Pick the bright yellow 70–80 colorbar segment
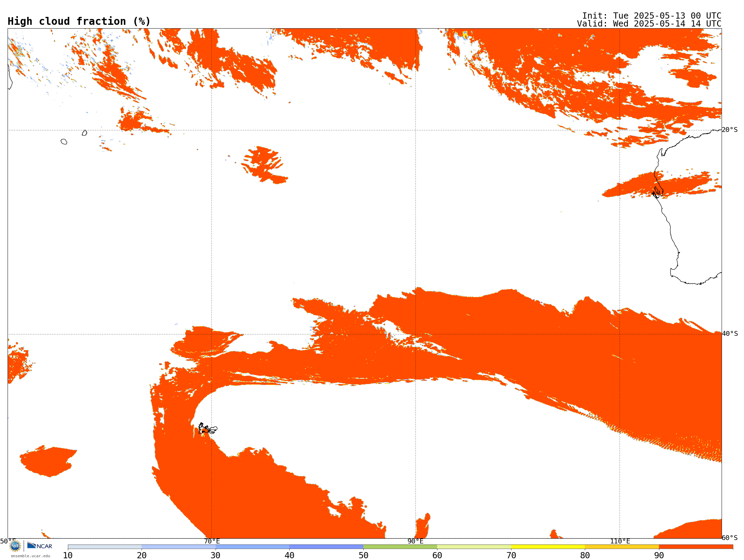Viewport: 744px width, 560px height. (548, 547)
